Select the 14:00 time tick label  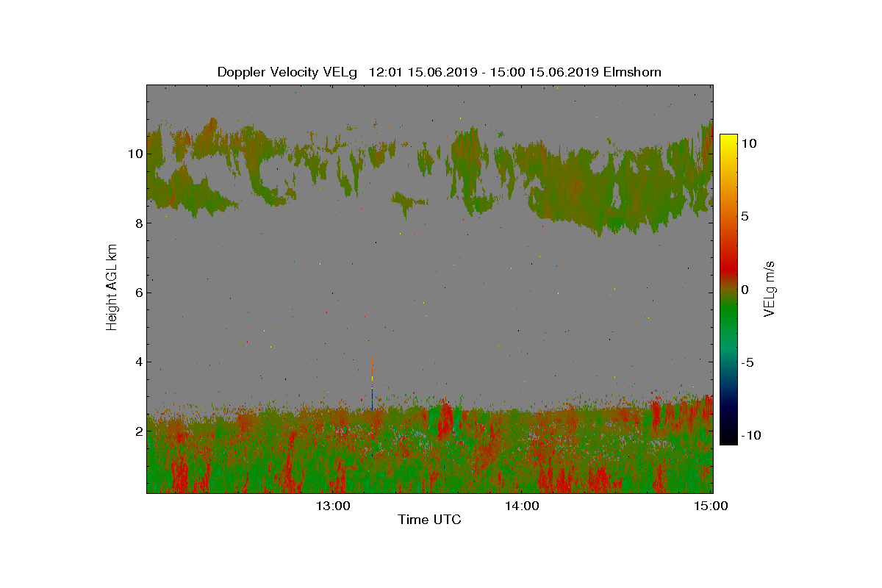521,506
